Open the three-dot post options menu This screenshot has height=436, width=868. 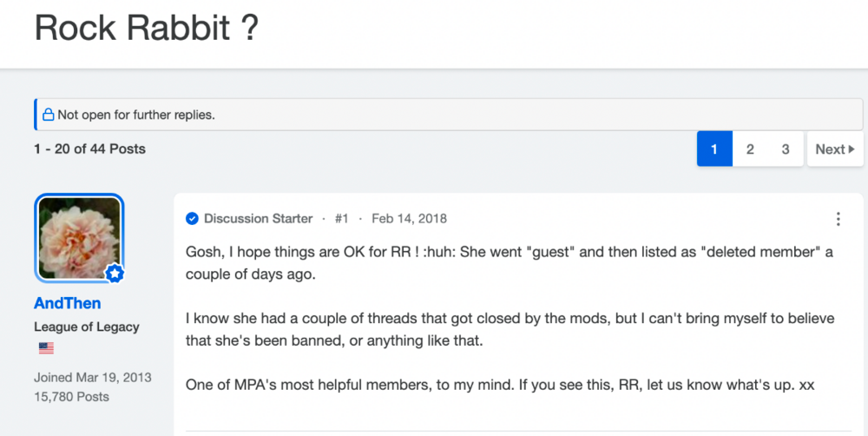point(838,219)
